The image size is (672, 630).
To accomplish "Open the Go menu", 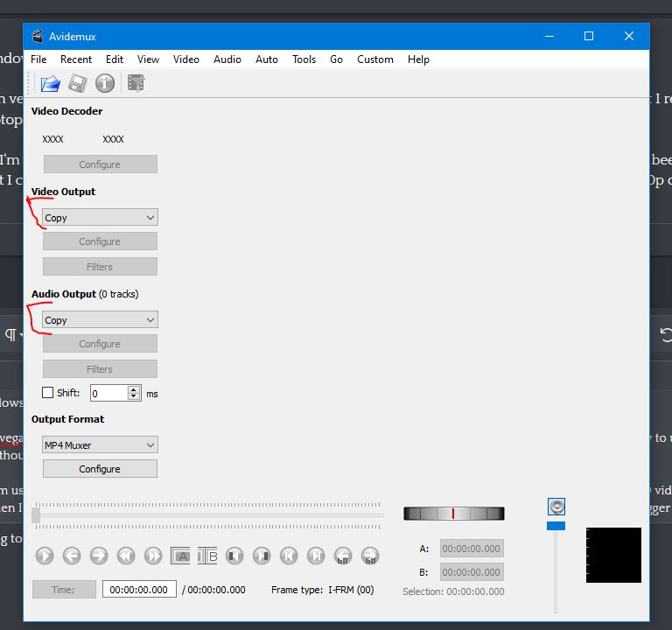I will pos(336,59).
